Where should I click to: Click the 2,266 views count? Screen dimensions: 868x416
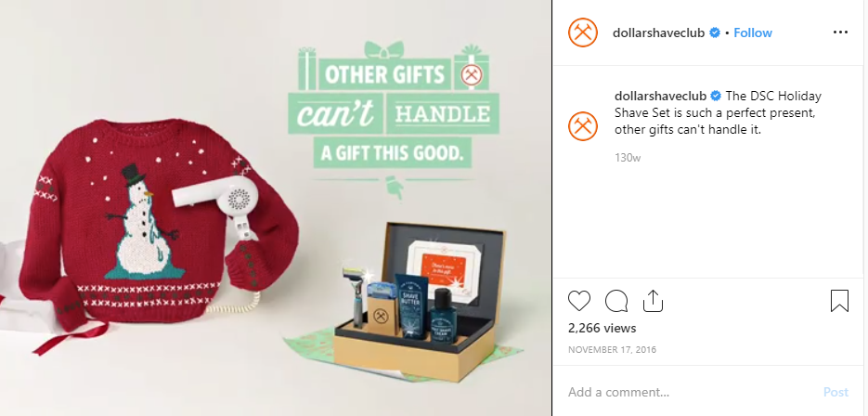[602, 328]
